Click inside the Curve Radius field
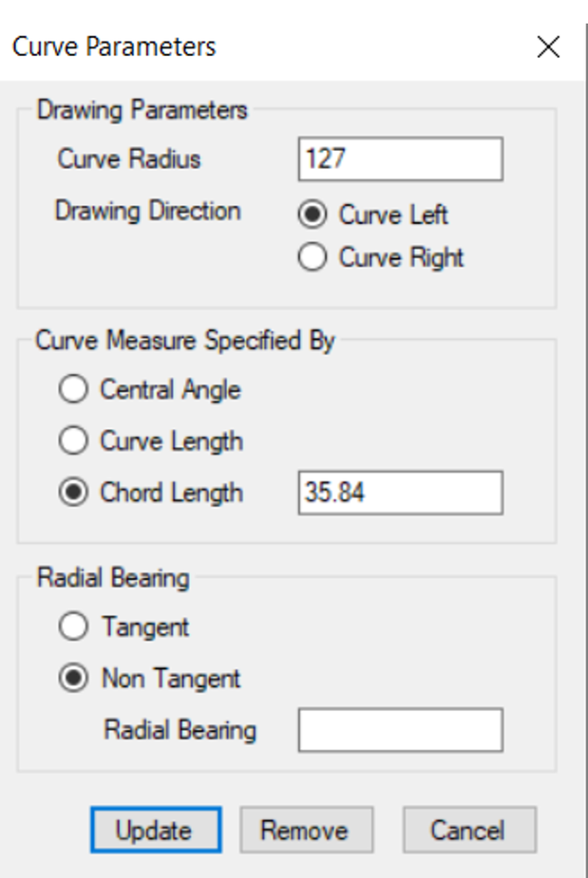Viewport: 588px width, 878px height. tap(399, 158)
